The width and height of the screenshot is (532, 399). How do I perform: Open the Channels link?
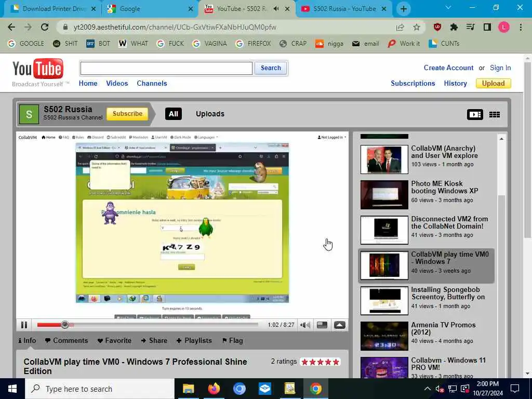coord(152,84)
